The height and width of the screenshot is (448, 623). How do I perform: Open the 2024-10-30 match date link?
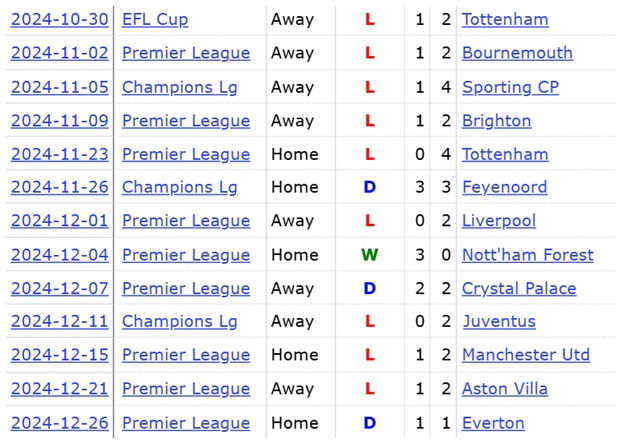click(59, 19)
